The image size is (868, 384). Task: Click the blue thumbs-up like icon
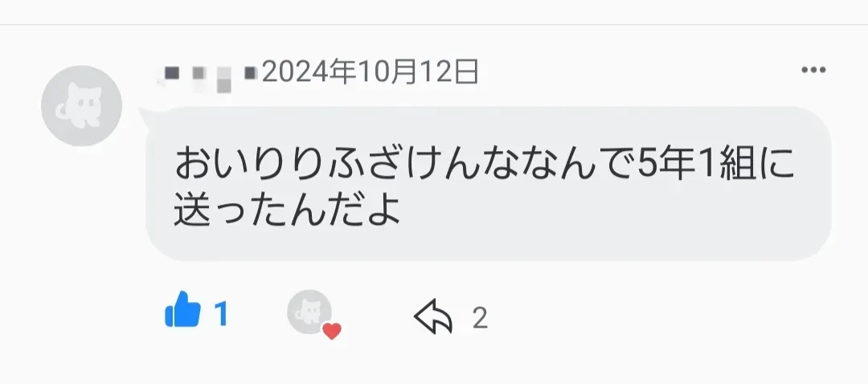click(x=182, y=310)
